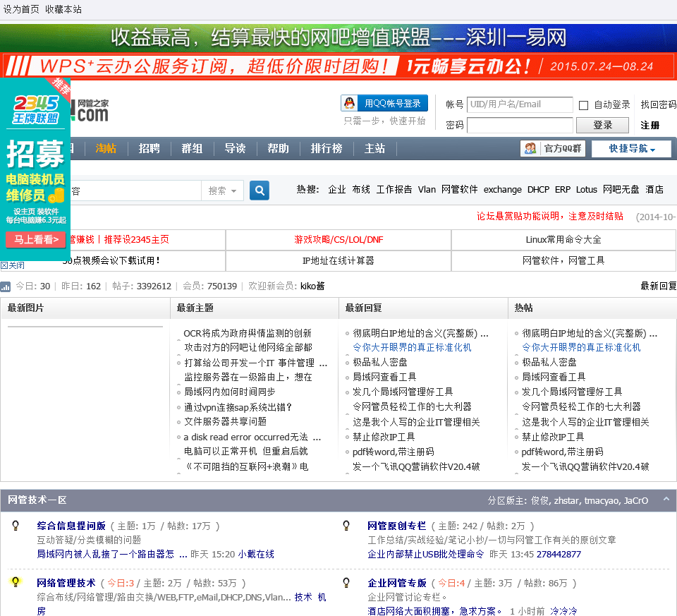Click the yellow bulb icon beside 网络管理技术
The image size is (677, 616).
point(16,582)
